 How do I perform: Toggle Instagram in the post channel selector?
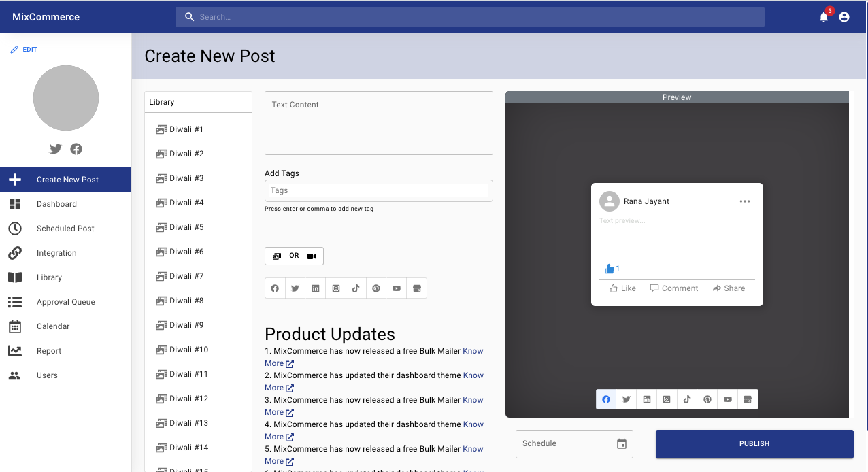(336, 288)
